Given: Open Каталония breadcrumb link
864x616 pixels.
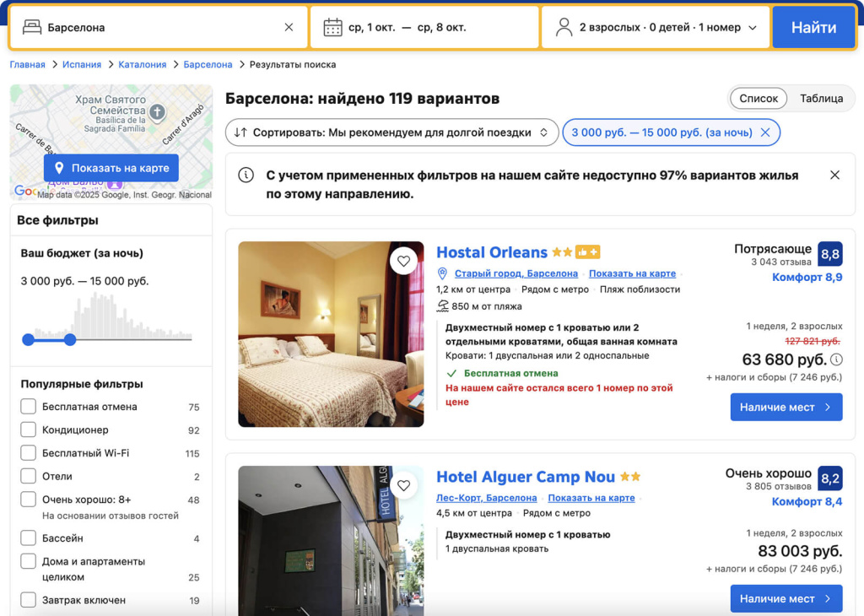Looking at the screenshot, I should pos(142,64).
